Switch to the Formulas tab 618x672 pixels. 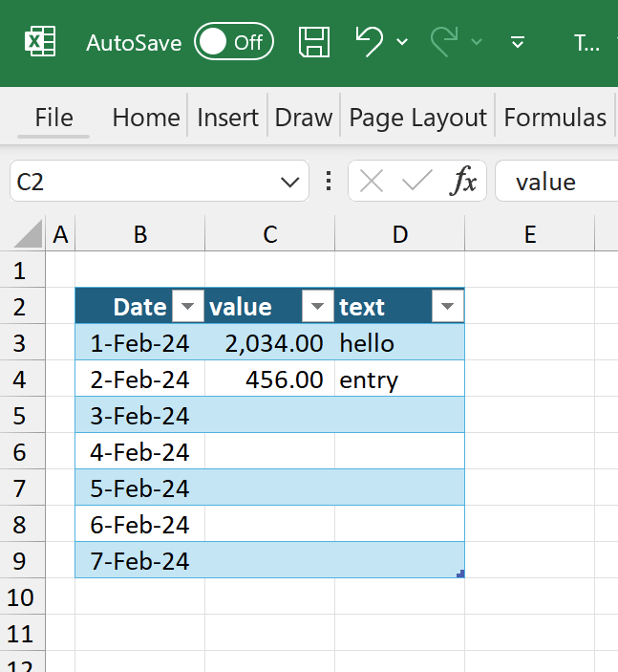pos(555,118)
